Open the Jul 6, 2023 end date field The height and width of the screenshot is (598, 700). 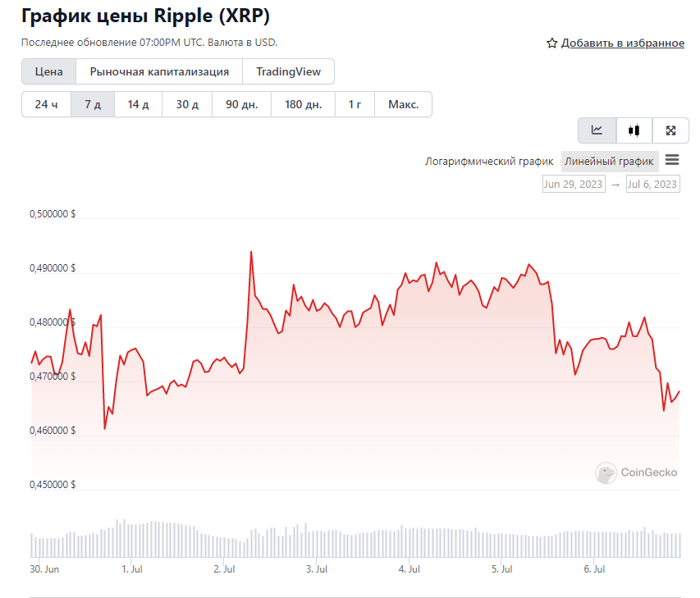(652, 185)
